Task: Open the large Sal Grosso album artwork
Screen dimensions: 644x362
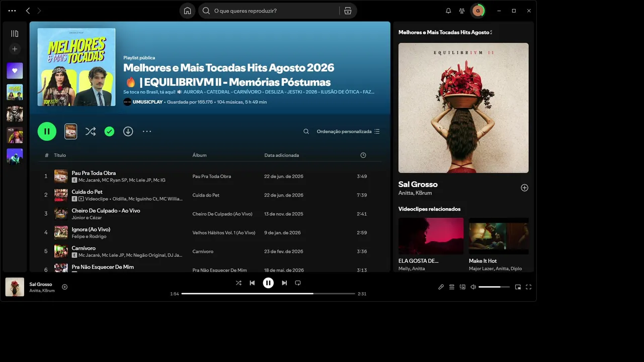Action: pyautogui.click(x=463, y=108)
